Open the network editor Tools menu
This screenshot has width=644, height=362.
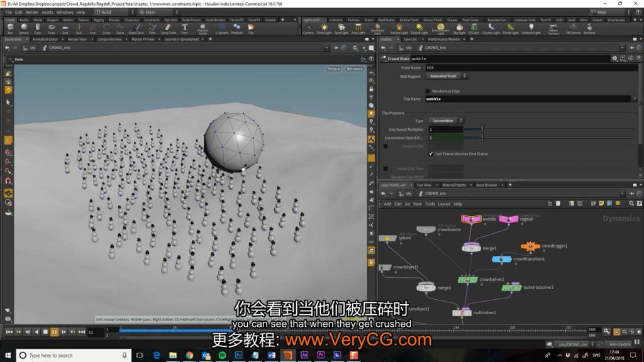tap(430, 204)
